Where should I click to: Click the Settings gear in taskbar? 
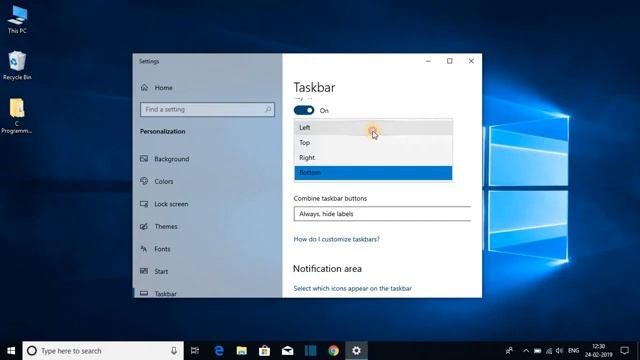(356, 351)
